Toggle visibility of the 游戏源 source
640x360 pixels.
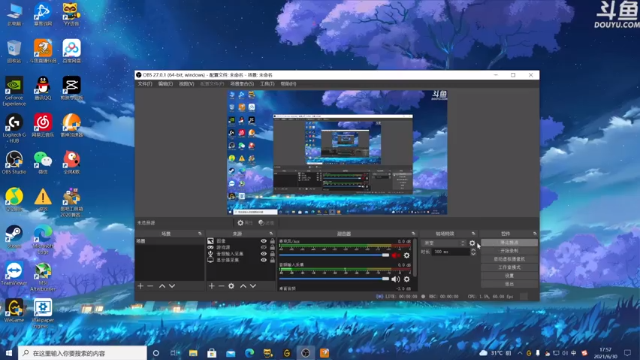click(263, 247)
